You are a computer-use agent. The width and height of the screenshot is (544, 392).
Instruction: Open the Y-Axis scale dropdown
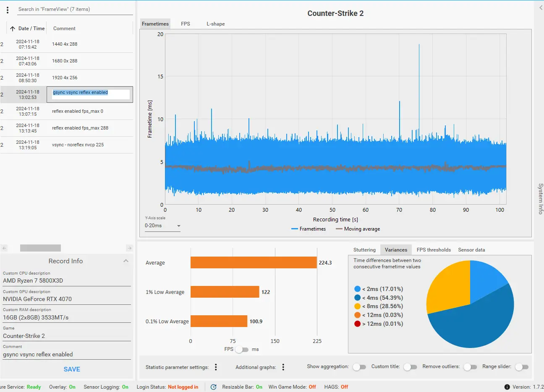[x=163, y=226]
